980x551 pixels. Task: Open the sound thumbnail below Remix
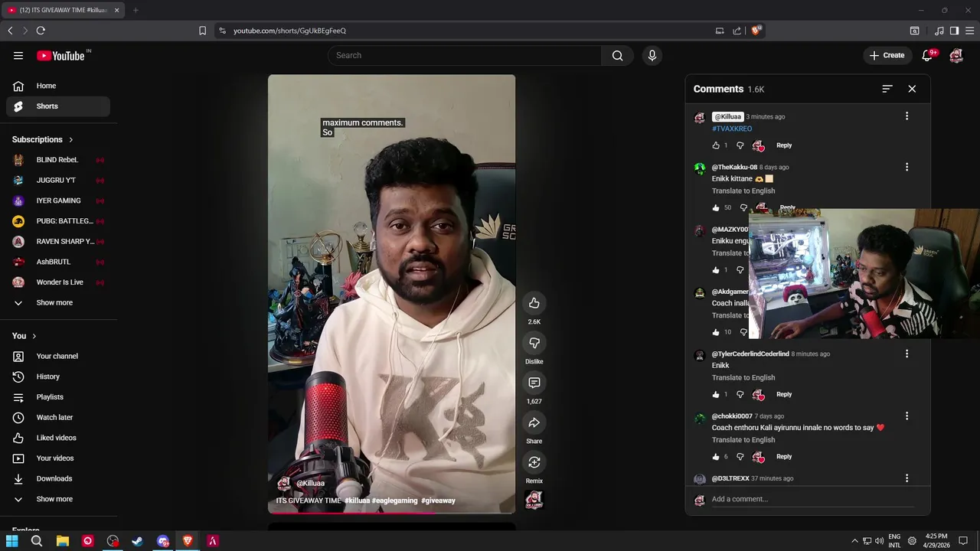pos(534,500)
